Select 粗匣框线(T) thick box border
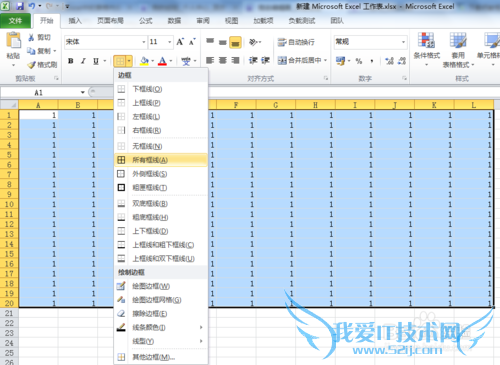 161,188
